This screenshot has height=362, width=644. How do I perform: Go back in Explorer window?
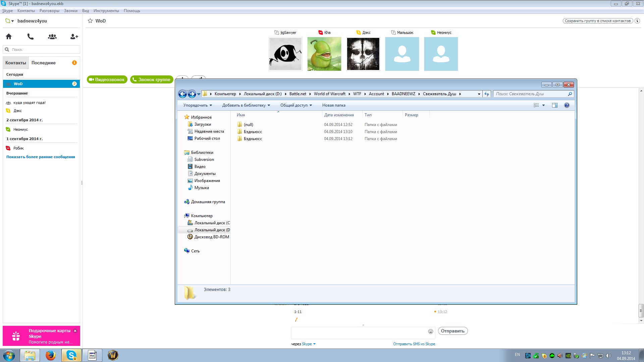pos(182,94)
